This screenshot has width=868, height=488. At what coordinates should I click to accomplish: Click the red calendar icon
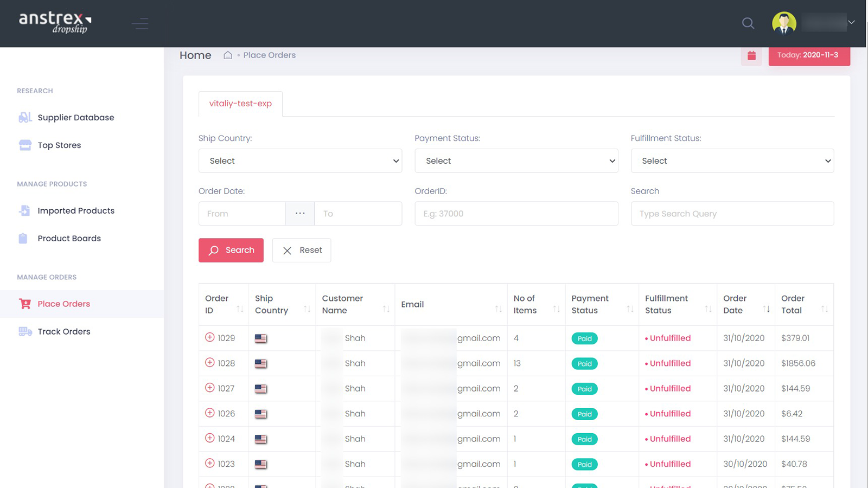(751, 55)
